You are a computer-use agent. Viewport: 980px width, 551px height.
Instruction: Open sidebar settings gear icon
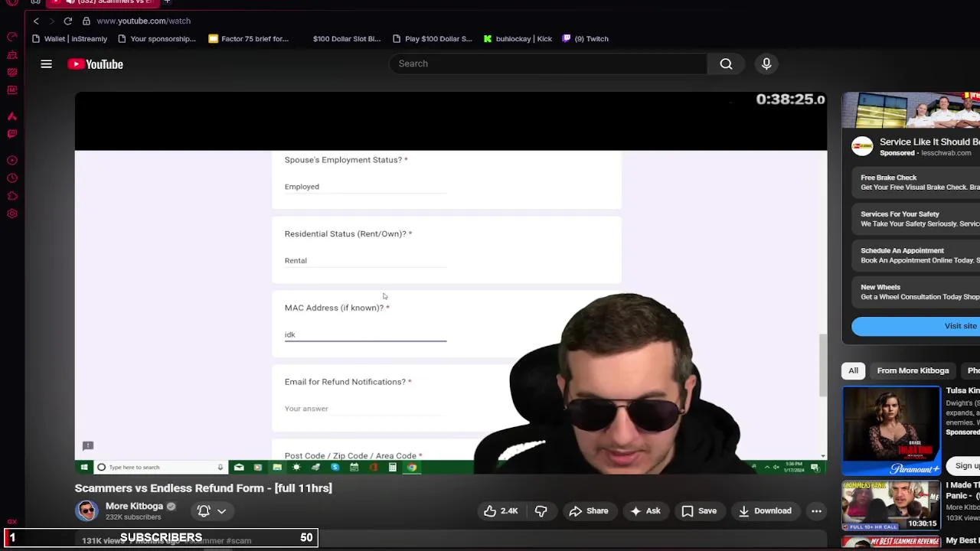[12, 214]
